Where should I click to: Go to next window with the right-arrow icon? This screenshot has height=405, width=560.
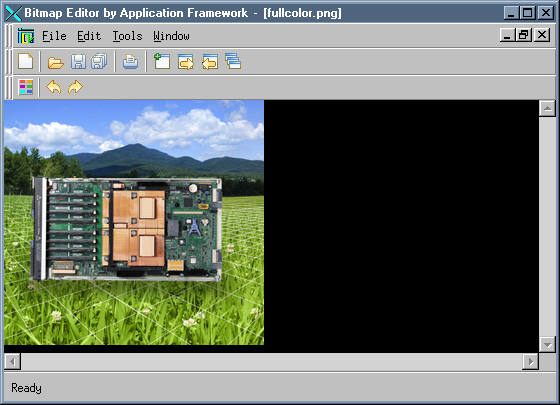click(x=186, y=61)
